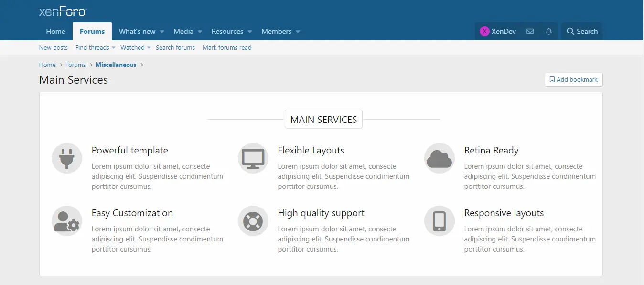The height and width of the screenshot is (285, 644).
Task: Open Miscellaneous in the breadcrumb
Action: [x=116, y=65]
